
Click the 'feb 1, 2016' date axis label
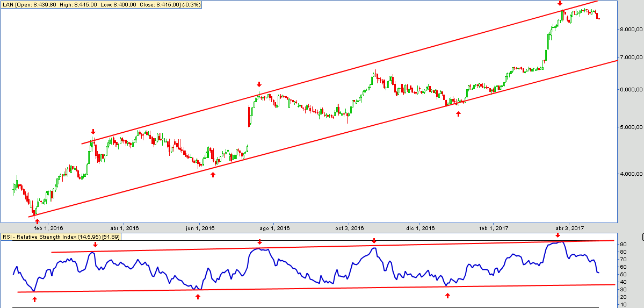(x=49, y=228)
